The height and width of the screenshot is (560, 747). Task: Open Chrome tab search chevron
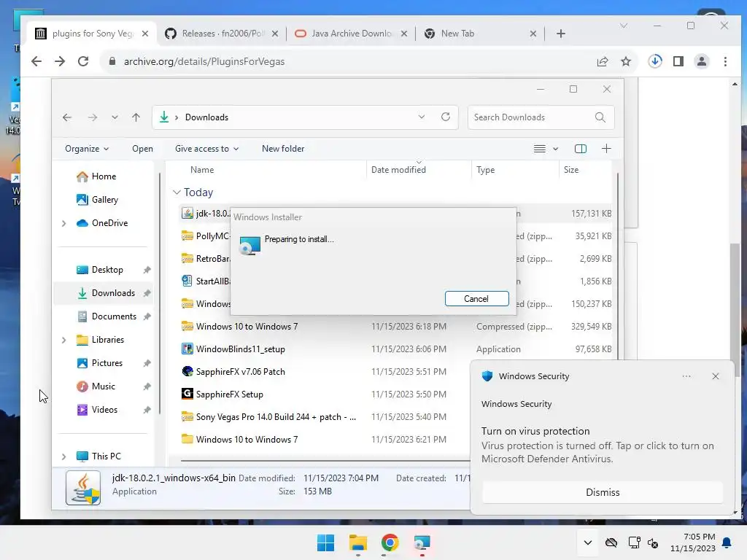coord(624,26)
